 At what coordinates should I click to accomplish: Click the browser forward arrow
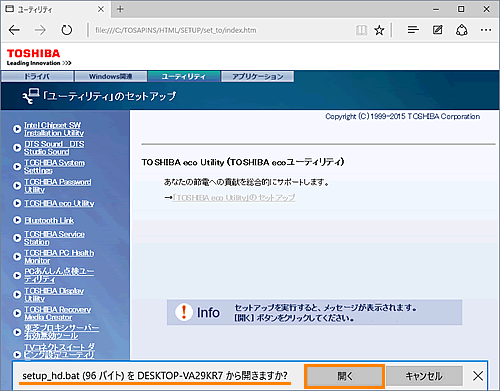point(40,30)
